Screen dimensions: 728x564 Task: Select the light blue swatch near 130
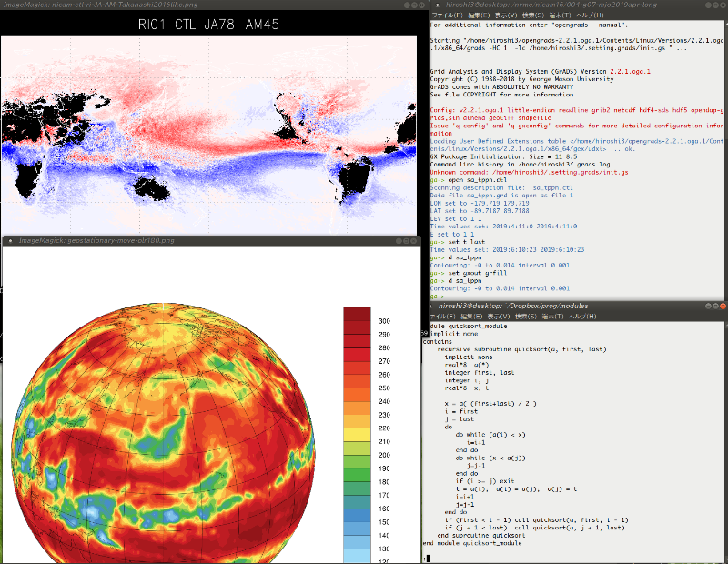[x=357, y=542]
